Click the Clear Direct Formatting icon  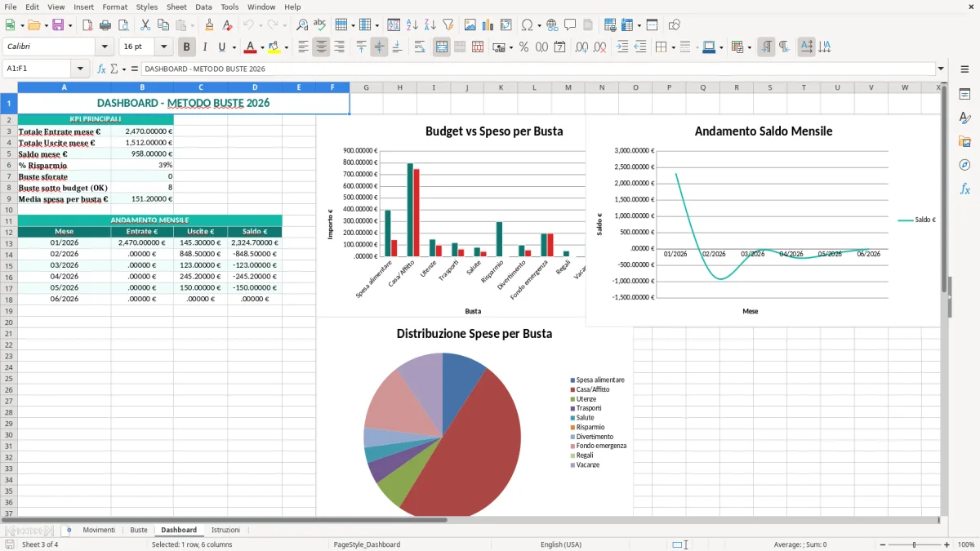pyautogui.click(x=228, y=25)
